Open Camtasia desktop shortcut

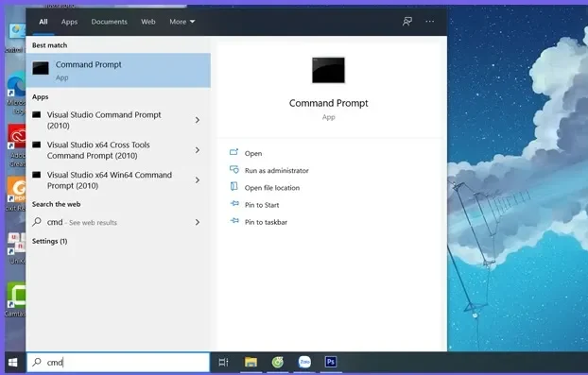click(x=16, y=299)
